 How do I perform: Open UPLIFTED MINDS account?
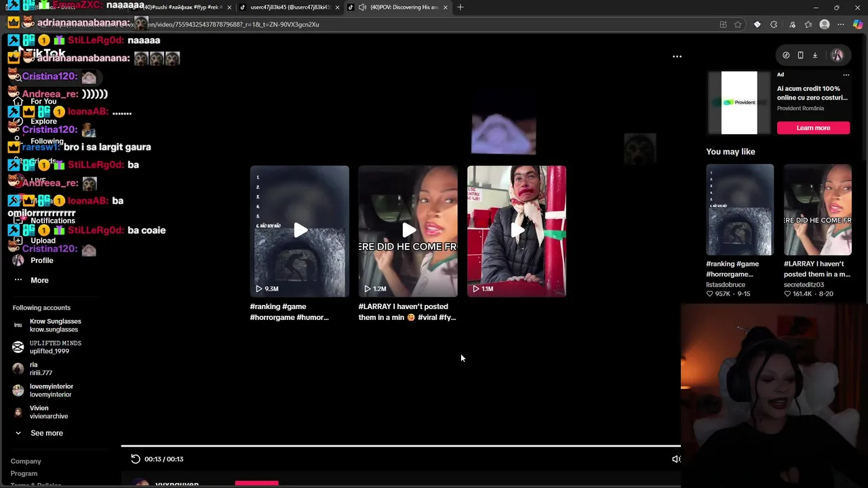[55, 347]
